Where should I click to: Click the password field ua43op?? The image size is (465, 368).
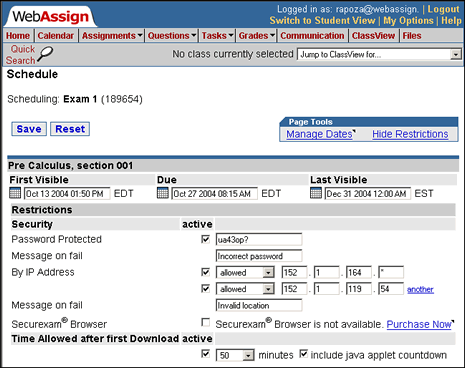point(259,240)
